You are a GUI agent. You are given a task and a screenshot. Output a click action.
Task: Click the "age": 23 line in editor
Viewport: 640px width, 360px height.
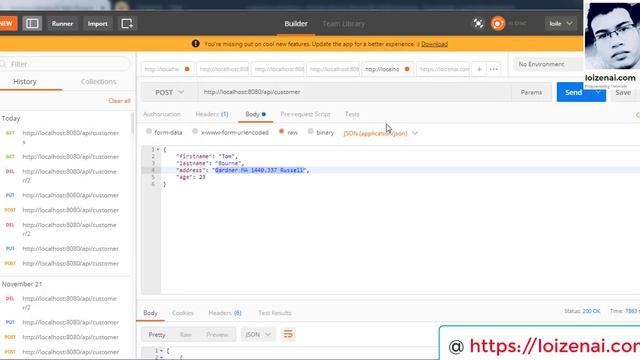pos(191,177)
